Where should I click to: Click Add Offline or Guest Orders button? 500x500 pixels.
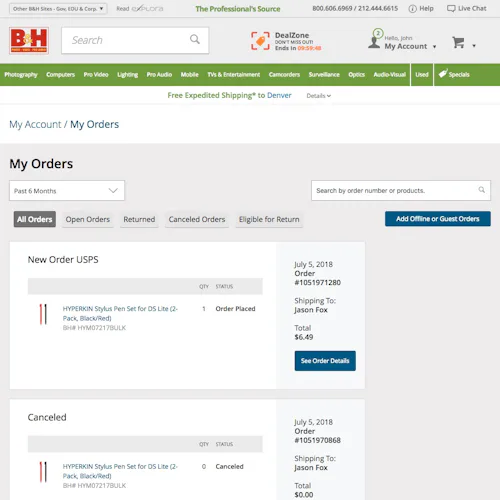438,219
